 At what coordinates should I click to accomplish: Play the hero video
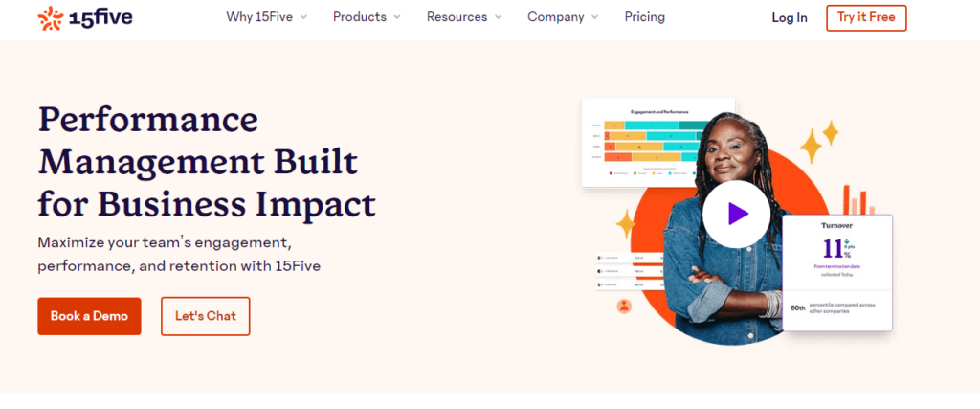coord(736,214)
